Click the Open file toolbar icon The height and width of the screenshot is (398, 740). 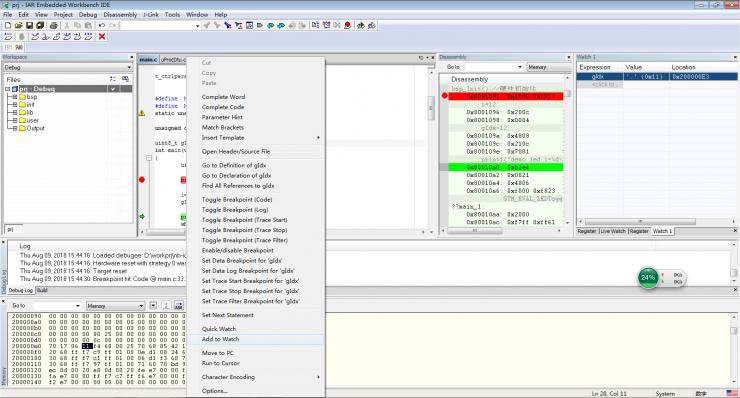tap(18, 25)
